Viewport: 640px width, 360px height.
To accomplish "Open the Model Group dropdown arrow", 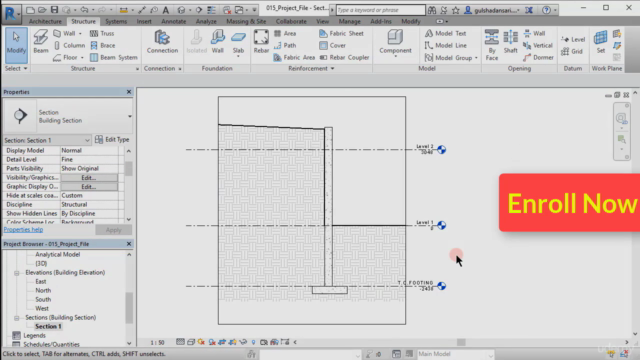I will (476, 58).
